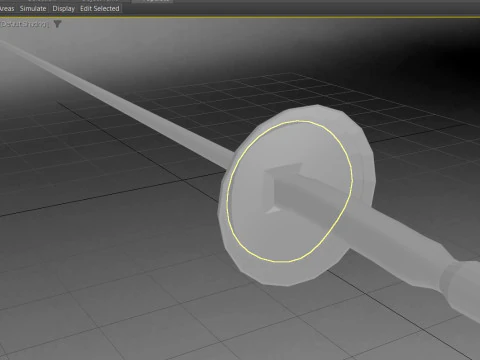Click the viewport filter funnel icon
Image resolution: width=480 pixels, height=360 pixels.
point(57,24)
